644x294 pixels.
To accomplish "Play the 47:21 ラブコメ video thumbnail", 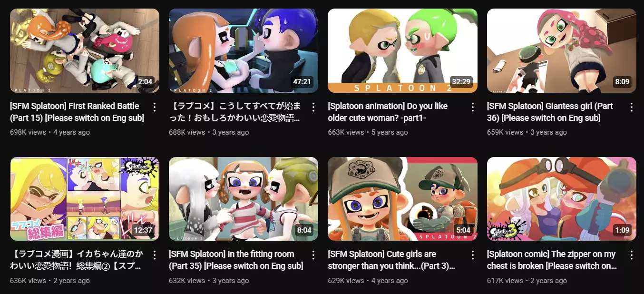I will coord(244,50).
